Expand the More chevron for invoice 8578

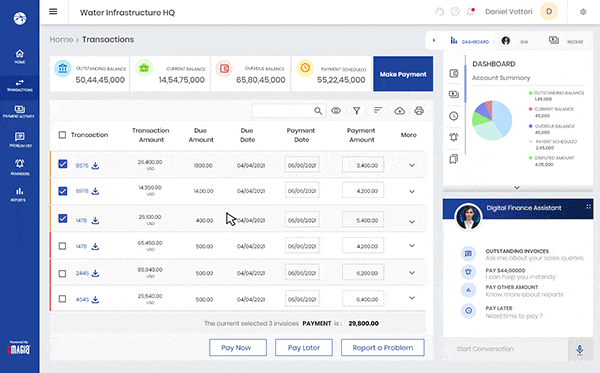(x=412, y=165)
